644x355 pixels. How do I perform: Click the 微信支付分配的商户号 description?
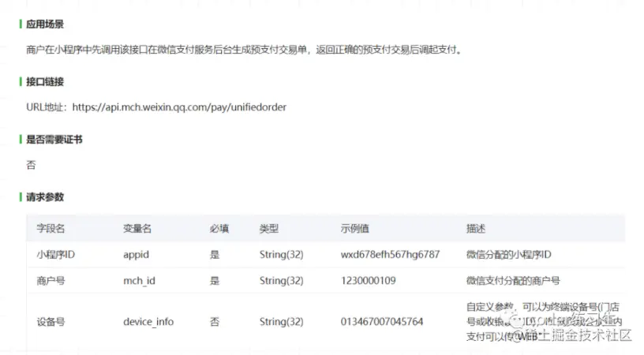(513, 281)
